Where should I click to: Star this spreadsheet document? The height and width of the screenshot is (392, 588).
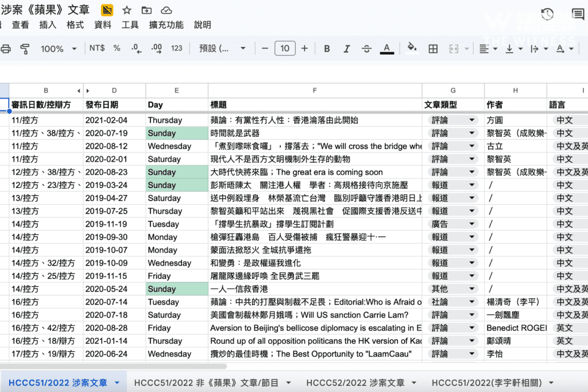(x=127, y=10)
